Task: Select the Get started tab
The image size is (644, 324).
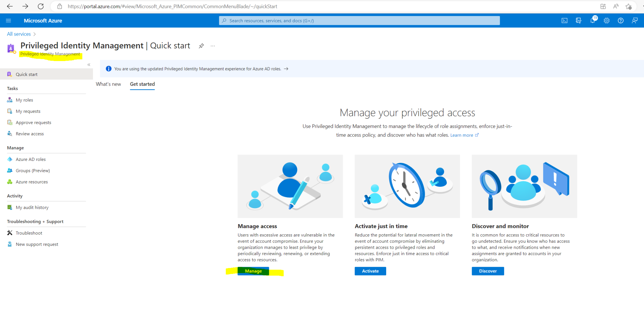Action: [x=142, y=84]
